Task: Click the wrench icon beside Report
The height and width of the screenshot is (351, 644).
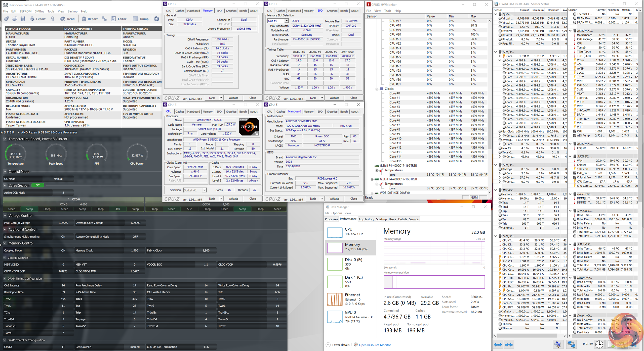Action: [x=104, y=19]
